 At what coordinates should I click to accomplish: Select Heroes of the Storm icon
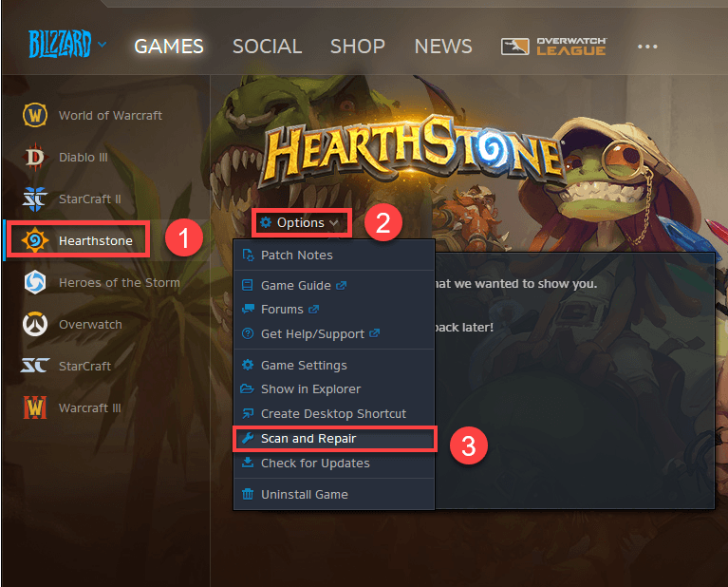click(x=35, y=283)
